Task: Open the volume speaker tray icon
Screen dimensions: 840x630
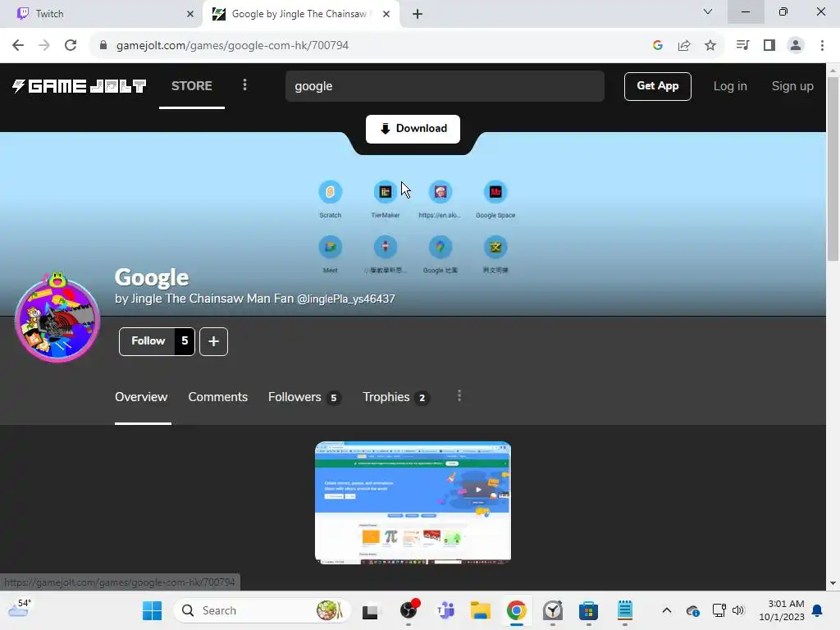Action: [x=738, y=610]
